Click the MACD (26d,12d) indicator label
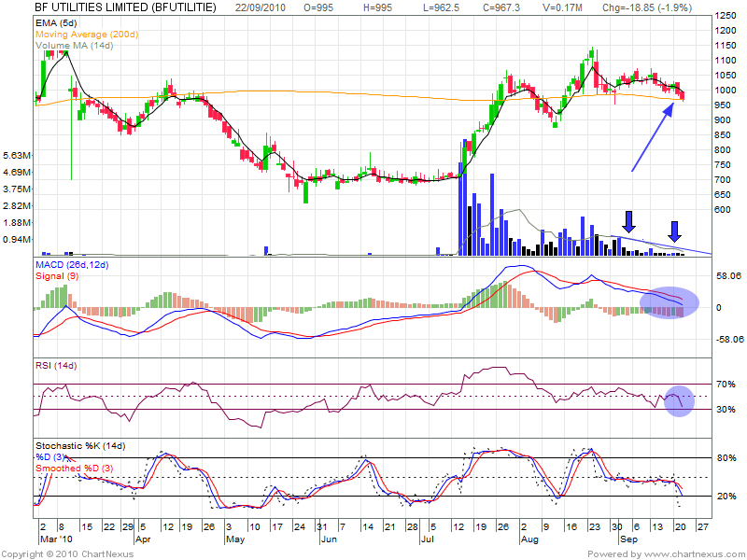Image resolution: width=747 pixels, height=560 pixels. click(x=72, y=267)
